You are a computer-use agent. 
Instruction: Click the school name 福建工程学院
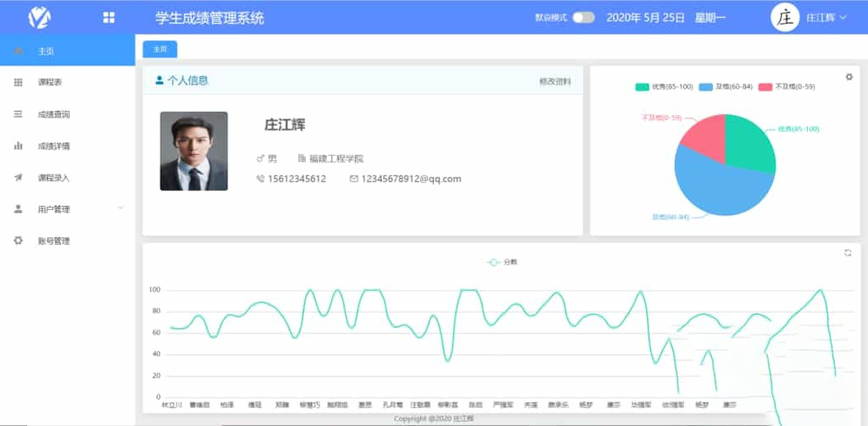pos(337,158)
